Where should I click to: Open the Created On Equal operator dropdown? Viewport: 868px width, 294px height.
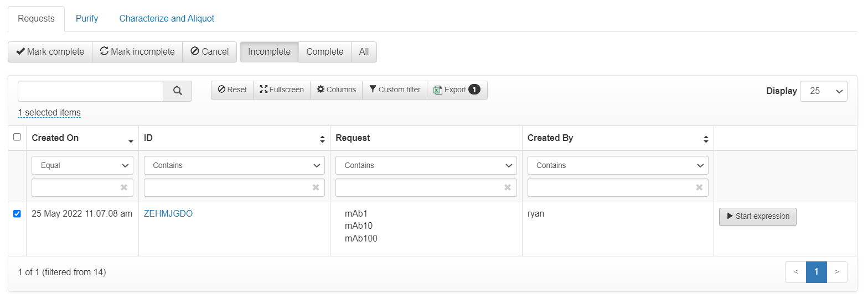tap(82, 165)
